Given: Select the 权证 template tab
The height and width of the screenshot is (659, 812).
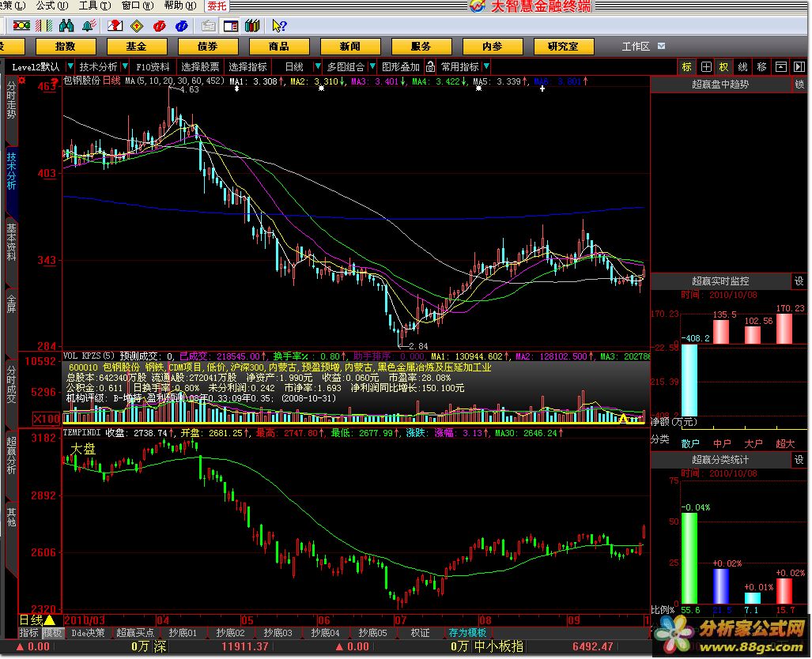Looking at the screenshot, I should pyautogui.click(x=420, y=633).
